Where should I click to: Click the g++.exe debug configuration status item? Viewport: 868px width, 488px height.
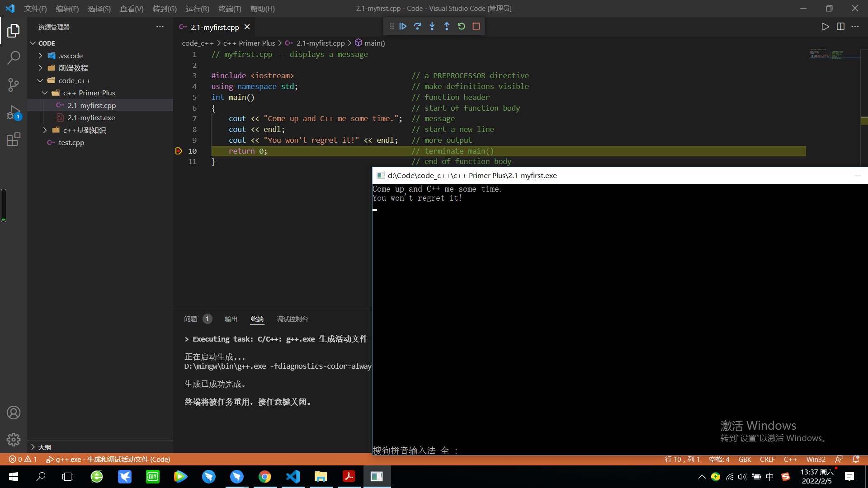point(108,459)
